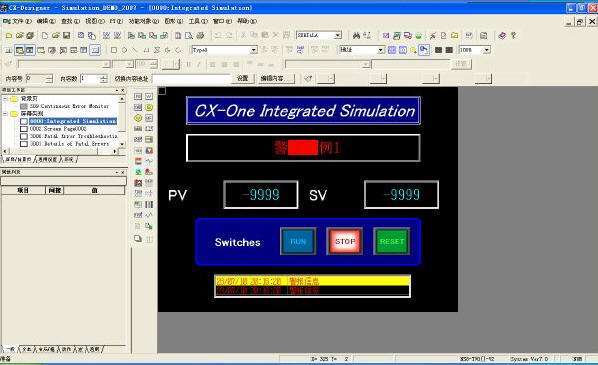
Task: Open the 帮助 (Help) menu
Action: pyautogui.click(x=246, y=21)
